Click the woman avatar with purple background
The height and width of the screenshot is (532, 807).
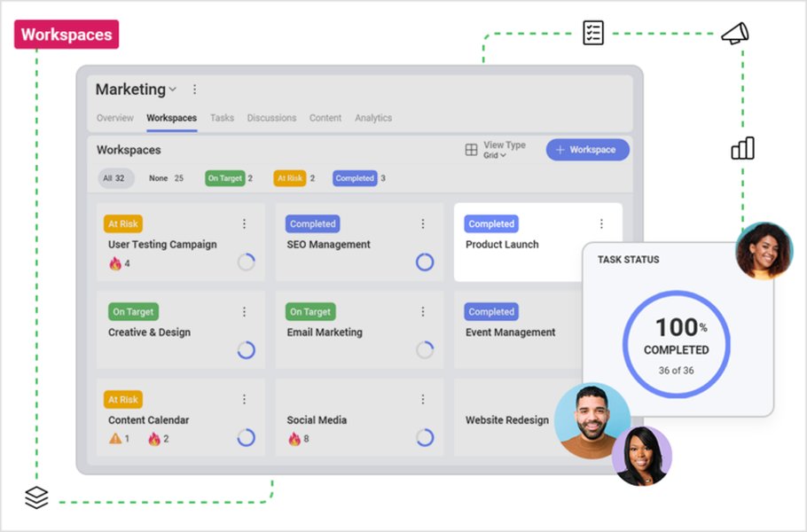(642, 457)
